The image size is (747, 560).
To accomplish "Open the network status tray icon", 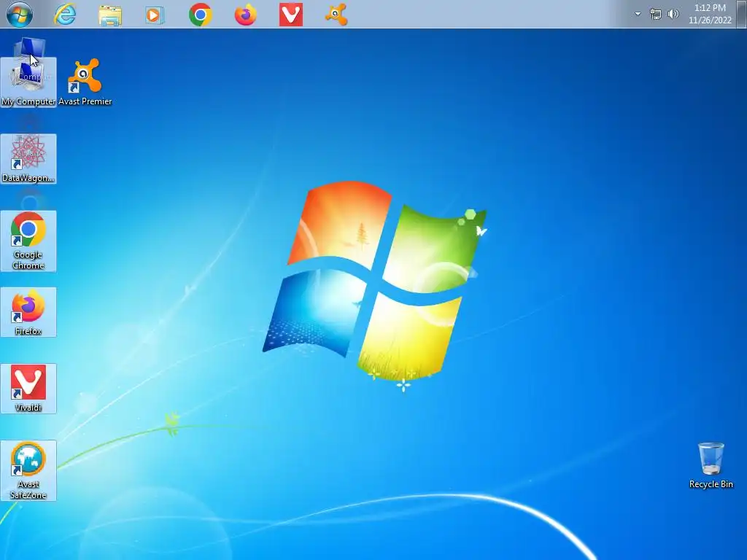I will (x=656, y=15).
